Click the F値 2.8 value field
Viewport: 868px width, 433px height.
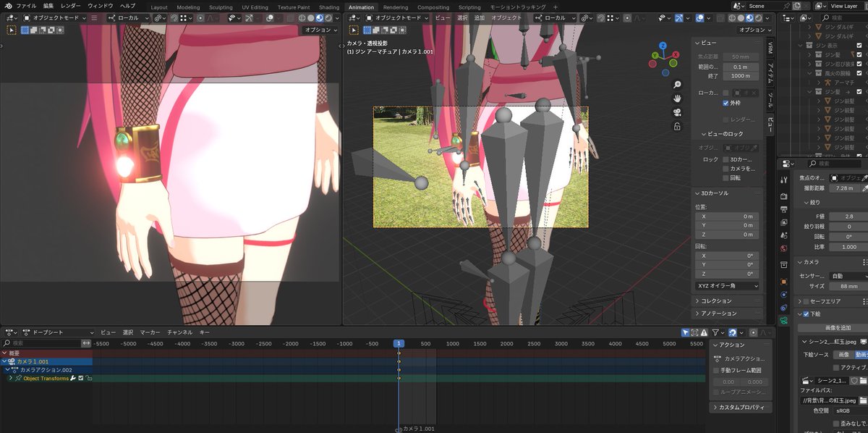pyautogui.click(x=848, y=216)
